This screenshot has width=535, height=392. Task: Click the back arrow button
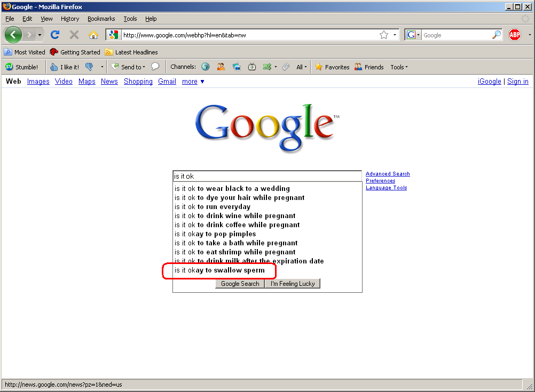(x=14, y=35)
